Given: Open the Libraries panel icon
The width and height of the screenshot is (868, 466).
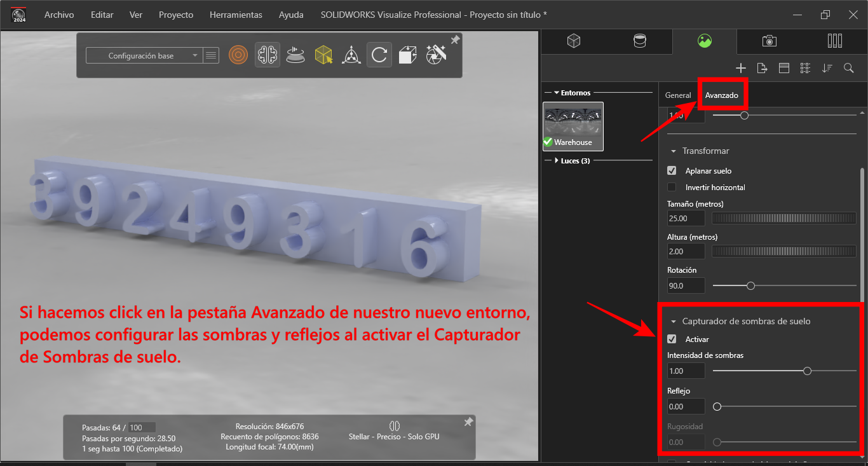Looking at the screenshot, I should click(x=835, y=41).
